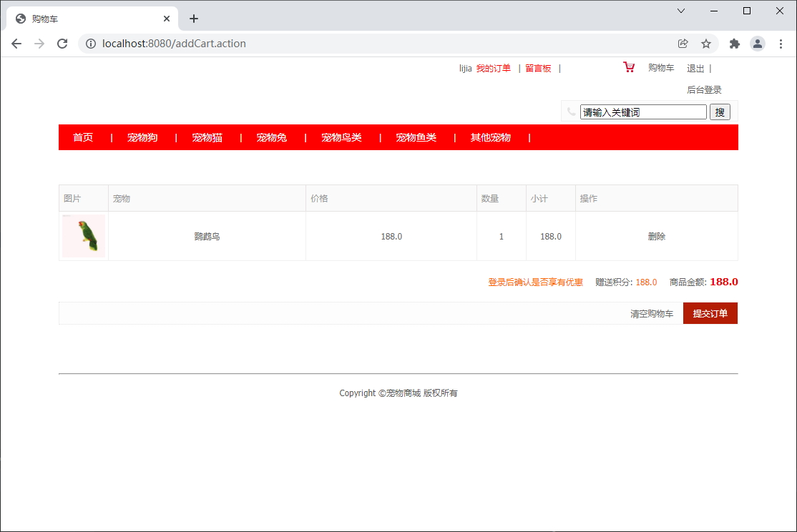Close the 购物车 tab
Image resolution: width=797 pixels, height=532 pixels.
coord(166,19)
